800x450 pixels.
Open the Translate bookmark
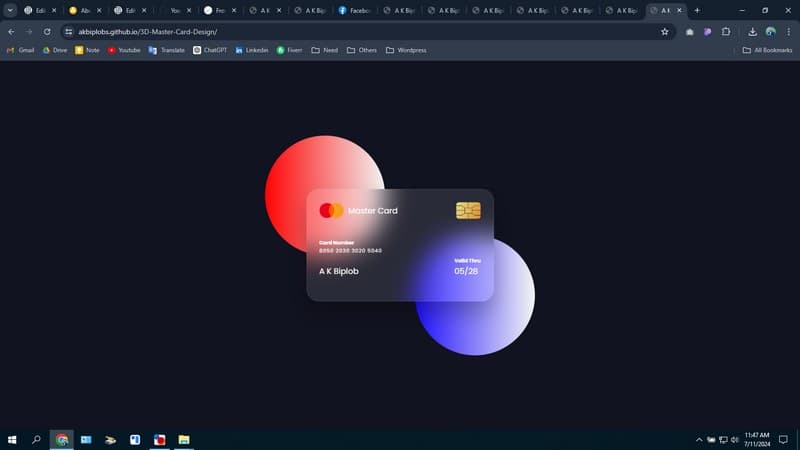(x=167, y=50)
